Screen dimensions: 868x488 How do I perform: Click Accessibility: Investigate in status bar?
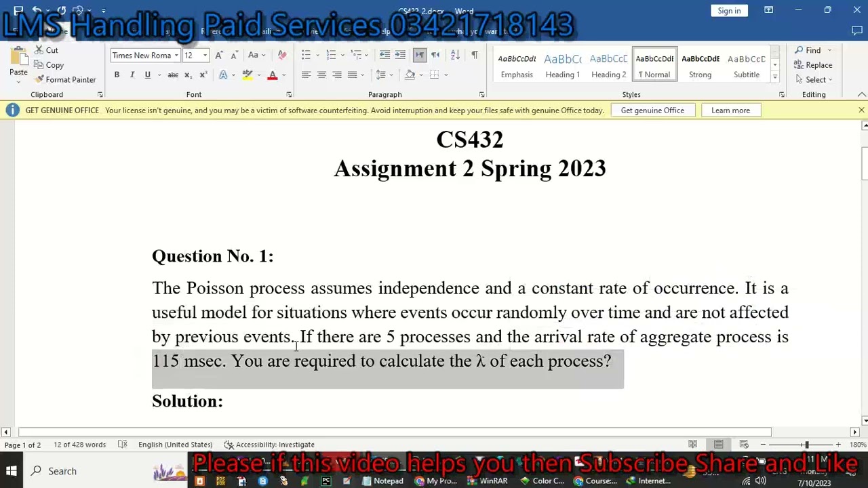coord(269,445)
